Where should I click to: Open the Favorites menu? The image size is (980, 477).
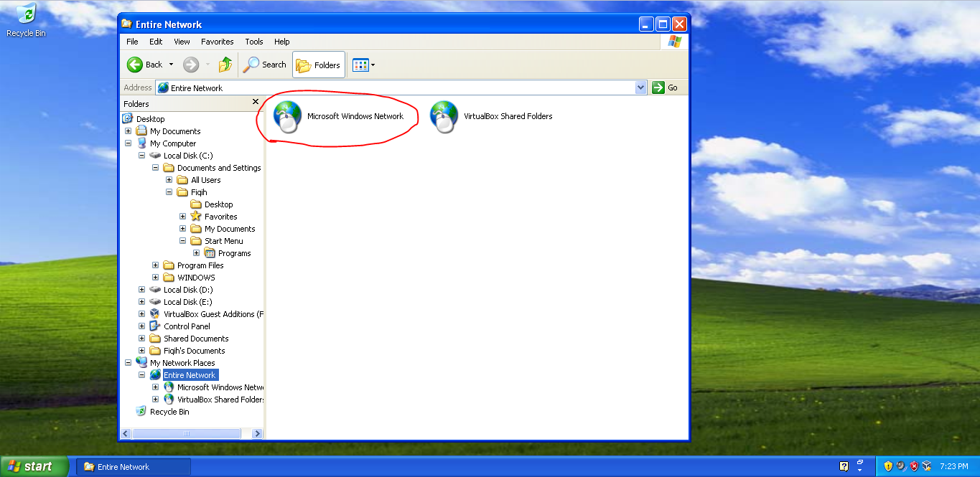pos(217,42)
